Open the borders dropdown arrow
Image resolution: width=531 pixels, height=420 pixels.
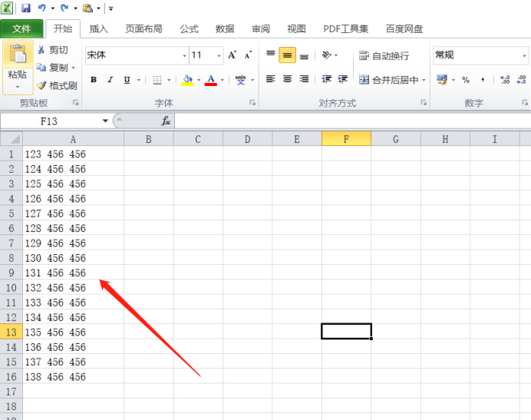[x=169, y=80]
